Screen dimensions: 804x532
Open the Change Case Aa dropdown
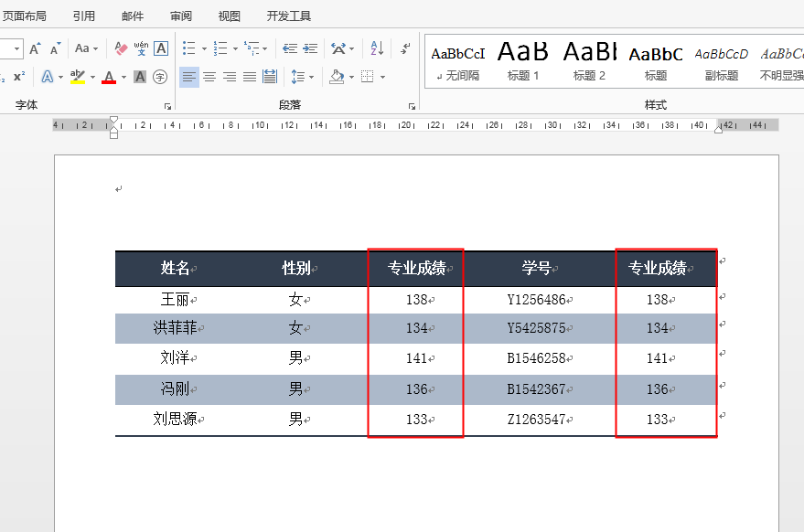86,48
